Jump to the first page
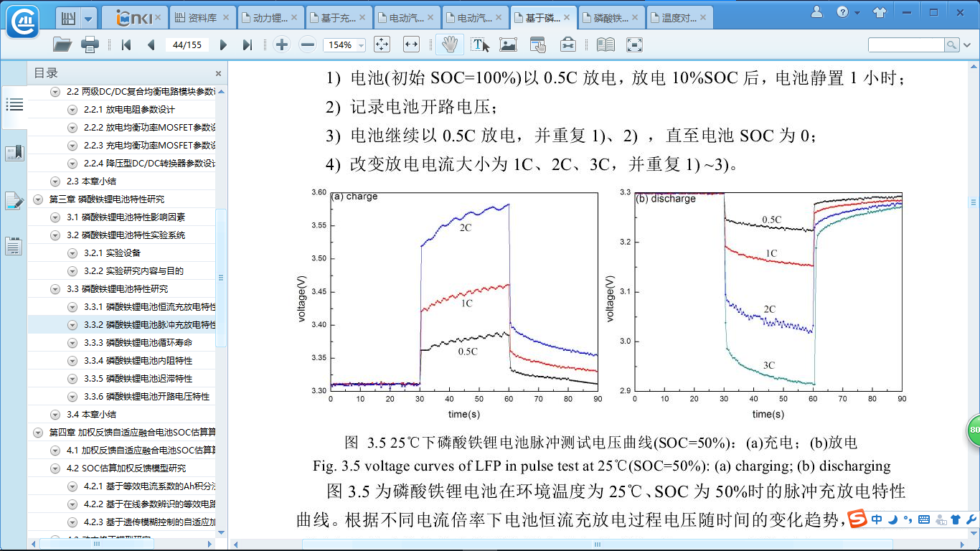 pyautogui.click(x=126, y=44)
